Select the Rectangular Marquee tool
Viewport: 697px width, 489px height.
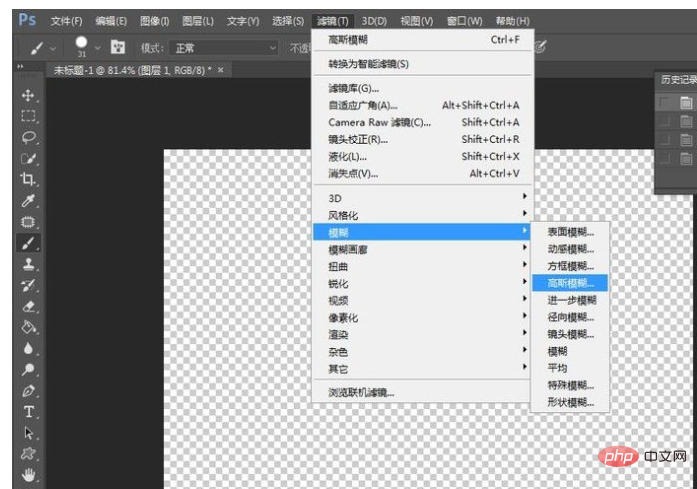tap(28, 116)
